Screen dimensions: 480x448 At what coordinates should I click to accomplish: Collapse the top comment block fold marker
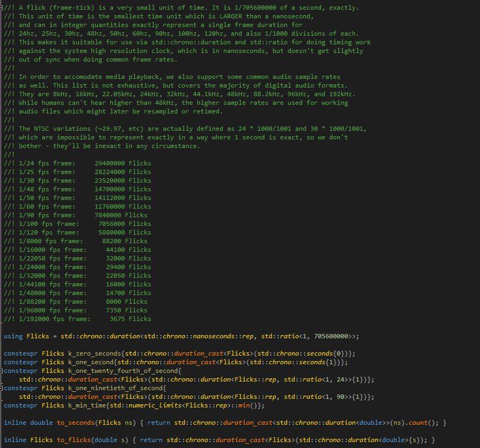1,8
